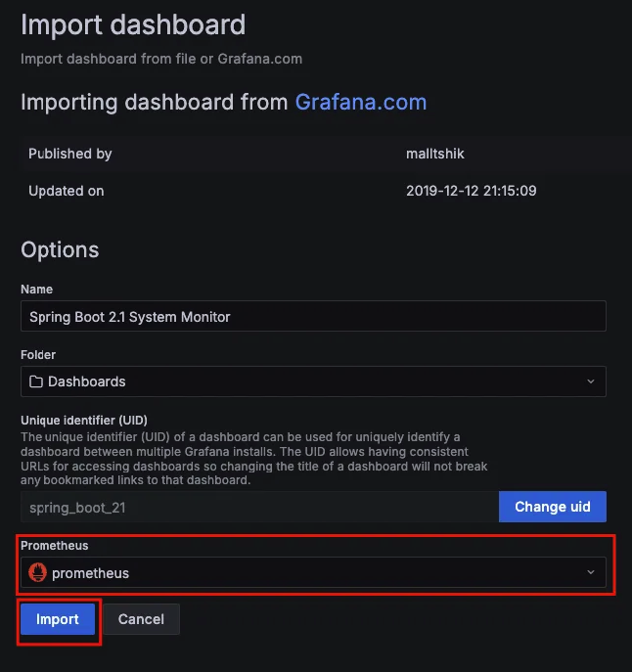
Task: Select the date 2019-12-12 21:15:09
Action: tap(471, 191)
